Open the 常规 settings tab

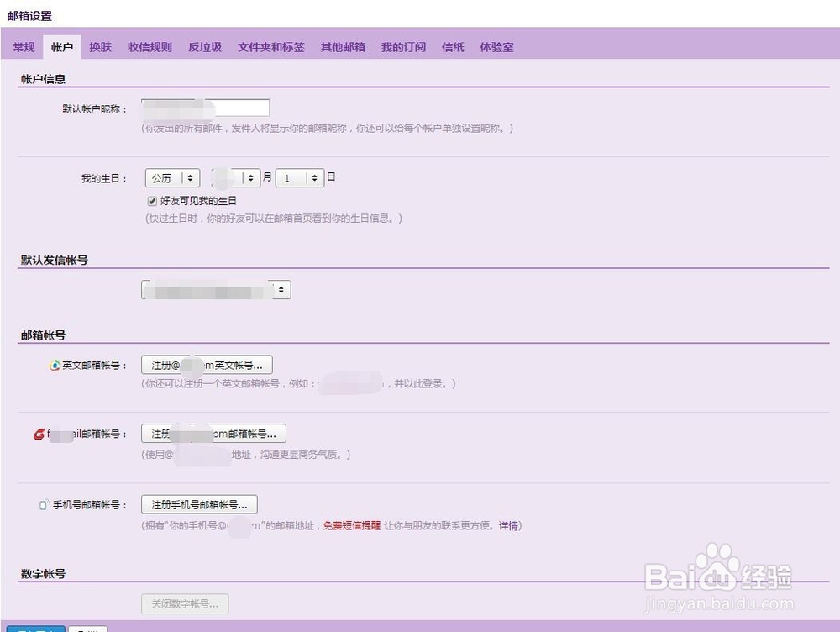24,47
